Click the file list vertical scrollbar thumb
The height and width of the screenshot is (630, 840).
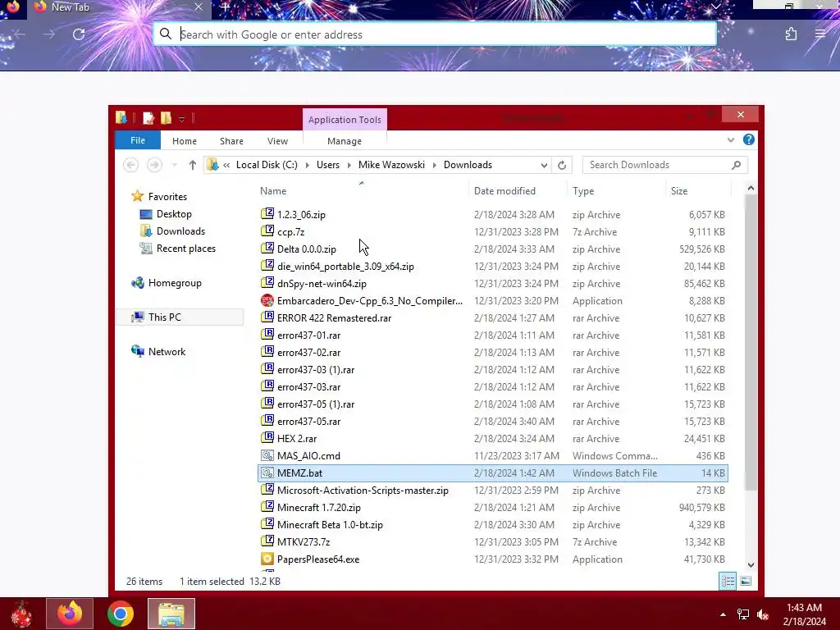pyautogui.click(x=751, y=342)
